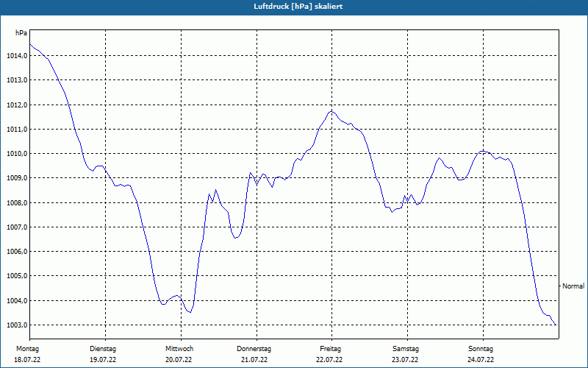Click the hPa unit label
The image size is (588, 368).
coord(21,33)
